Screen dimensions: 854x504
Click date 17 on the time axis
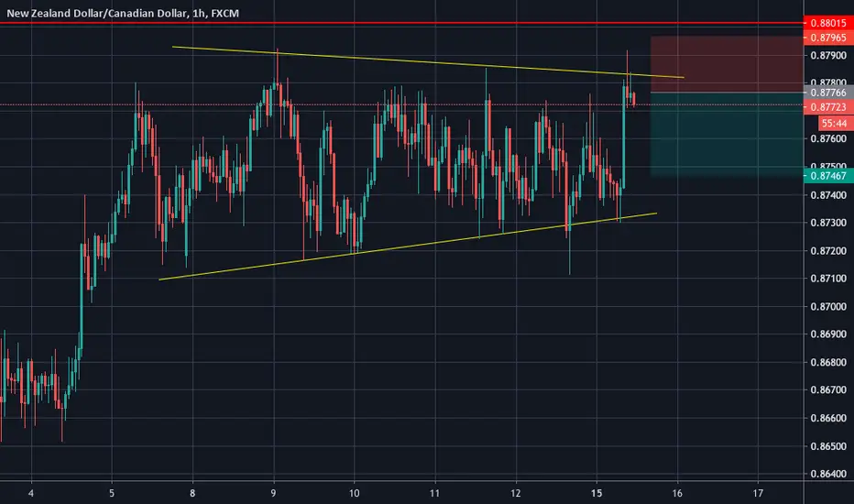[x=758, y=493]
